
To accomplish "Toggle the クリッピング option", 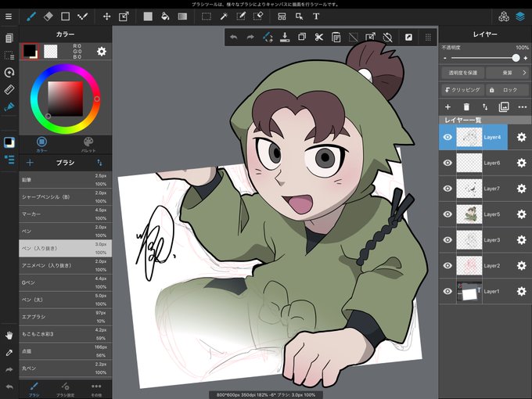I will click(x=462, y=90).
